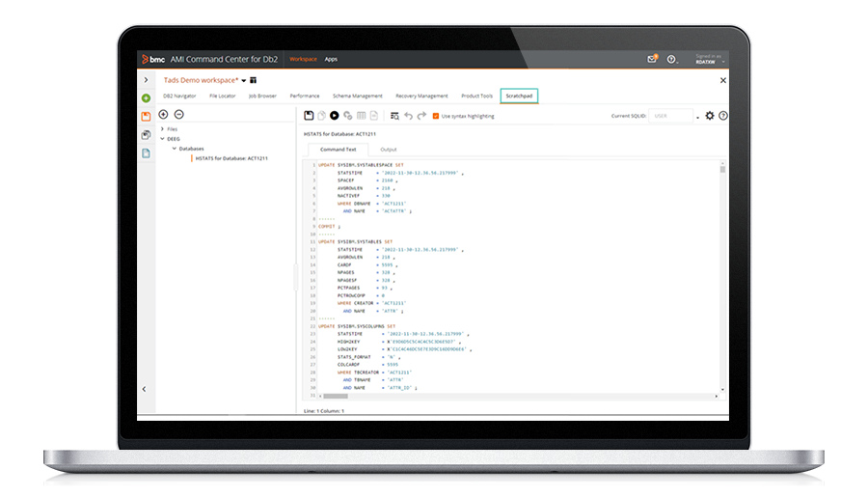The width and height of the screenshot is (868, 498).
Task: Toggle Use syntax highlighting checkbox
Action: click(x=436, y=116)
